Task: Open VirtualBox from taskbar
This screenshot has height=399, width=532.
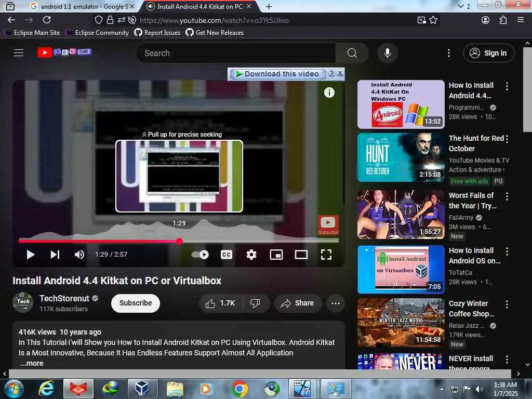Action: 142,389
